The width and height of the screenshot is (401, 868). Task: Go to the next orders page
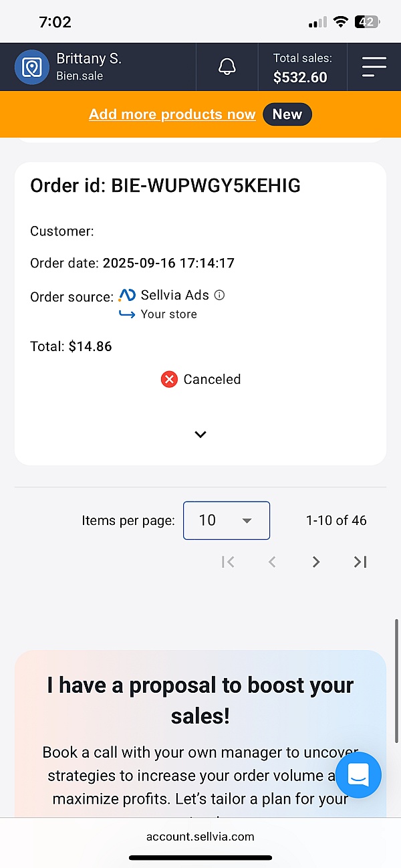[x=316, y=562]
